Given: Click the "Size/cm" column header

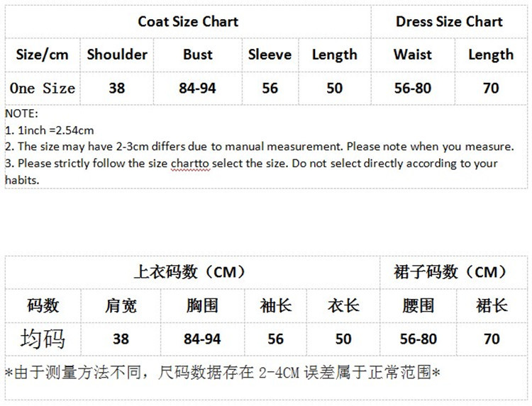Looking at the screenshot, I should [x=42, y=55].
